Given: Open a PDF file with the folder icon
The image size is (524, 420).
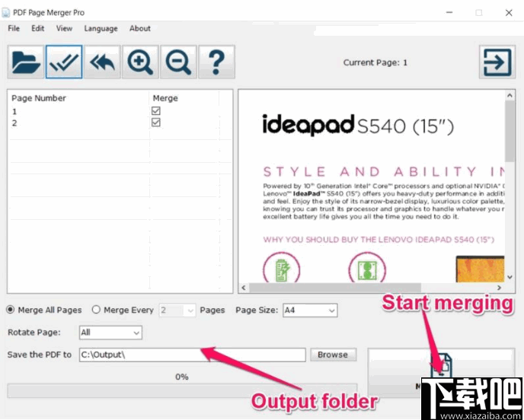Looking at the screenshot, I should pos(26,62).
